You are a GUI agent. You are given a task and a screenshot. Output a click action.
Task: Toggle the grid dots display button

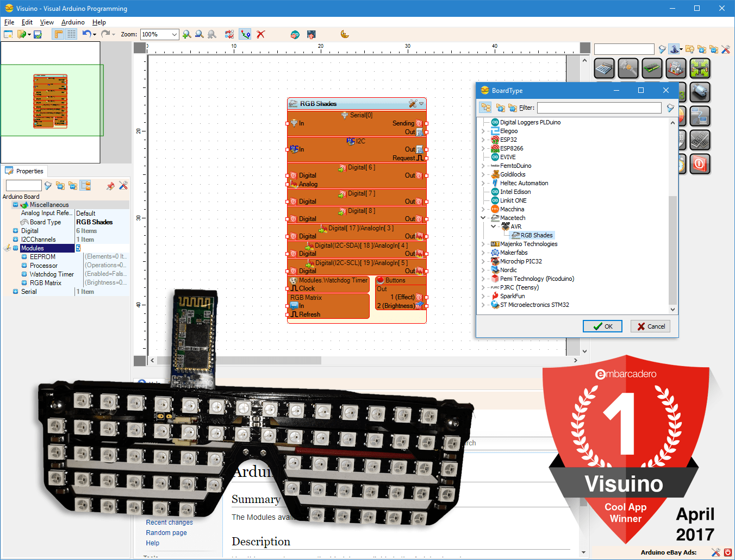tap(71, 34)
